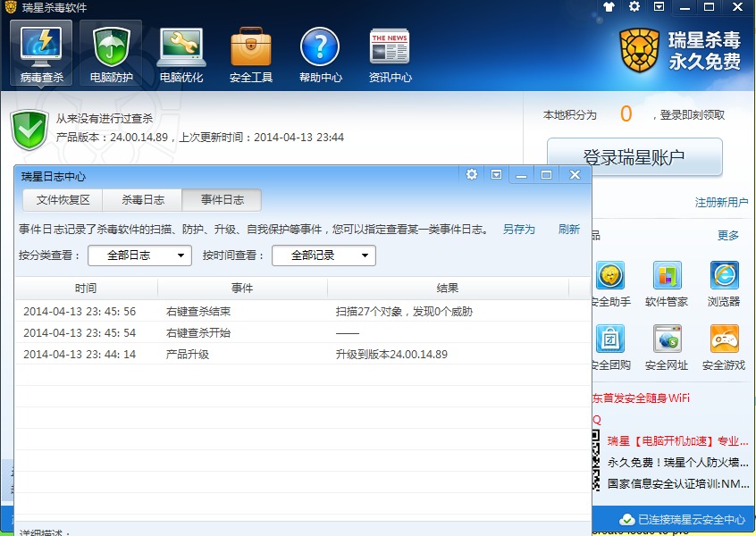Click the 另存为 save-as link
Image resolution: width=756 pixels, height=536 pixels.
[519, 230]
